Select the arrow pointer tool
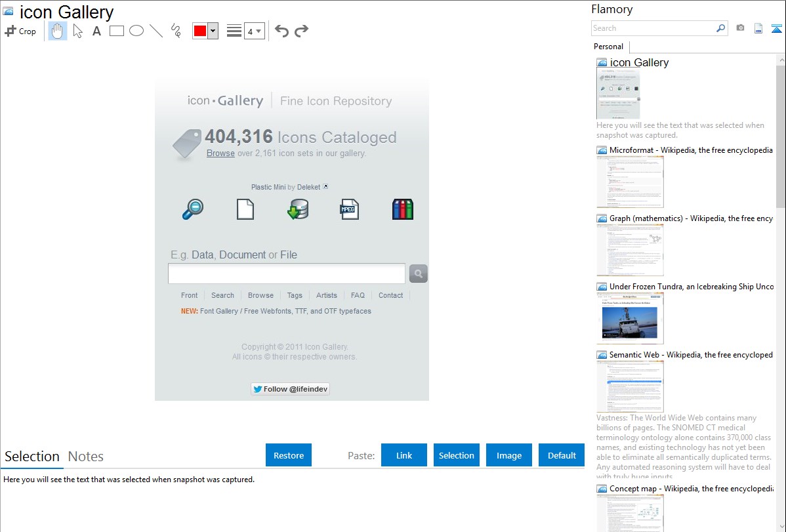786x532 pixels. click(77, 31)
